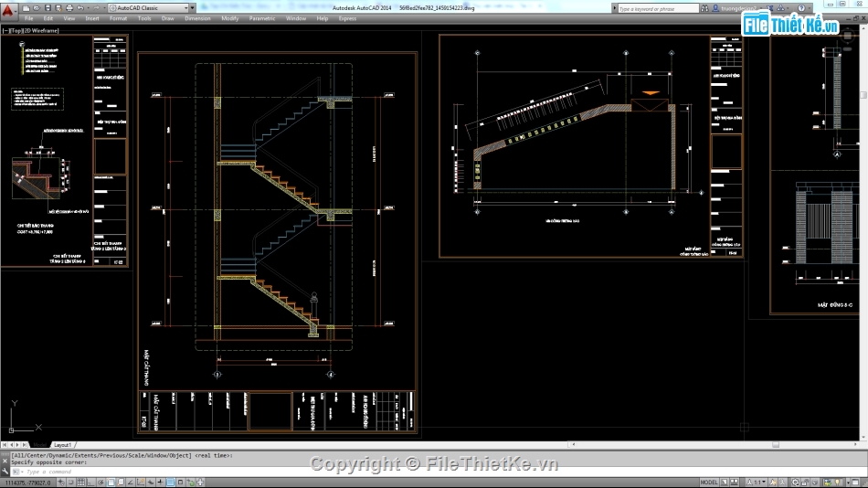Click the Quick View Drawings icon
This screenshot has width=868, height=488.
(x=734, y=483)
